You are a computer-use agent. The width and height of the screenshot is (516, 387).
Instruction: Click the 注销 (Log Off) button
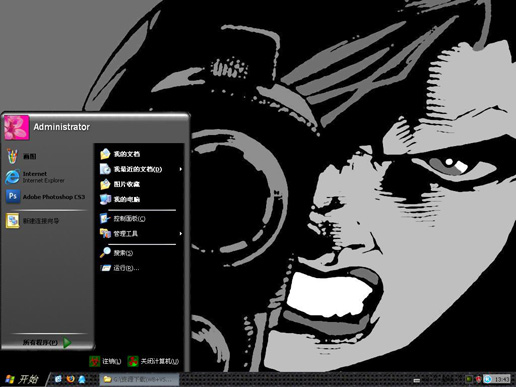(x=105, y=361)
